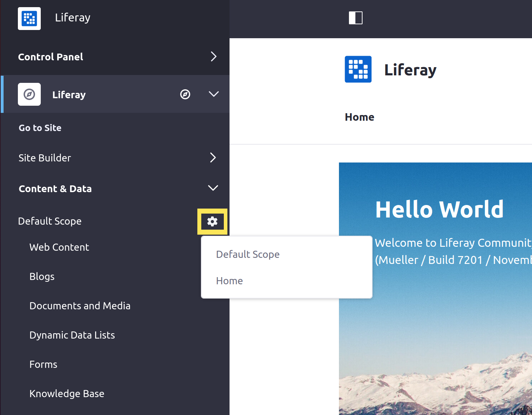Click the Home navigation item on page

click(x=360, y=117)
